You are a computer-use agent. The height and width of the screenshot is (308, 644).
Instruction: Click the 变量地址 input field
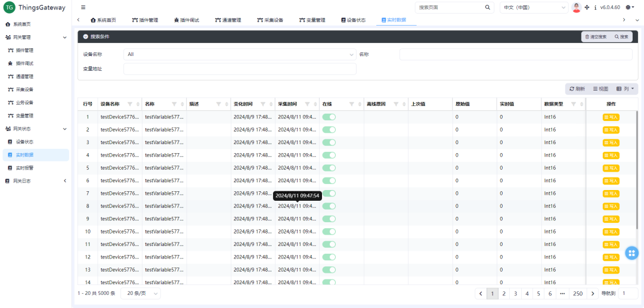(x=240, y=69)
